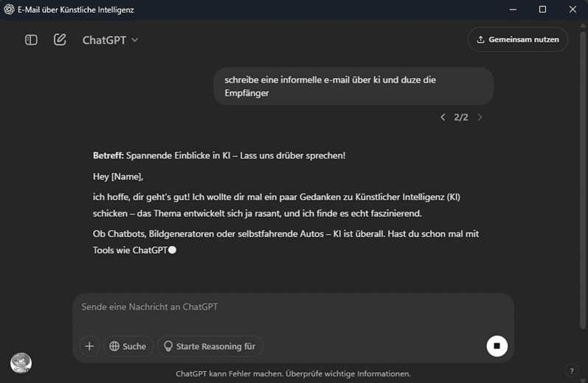
Task: Close the ChatGPT window
Action: 573,10
